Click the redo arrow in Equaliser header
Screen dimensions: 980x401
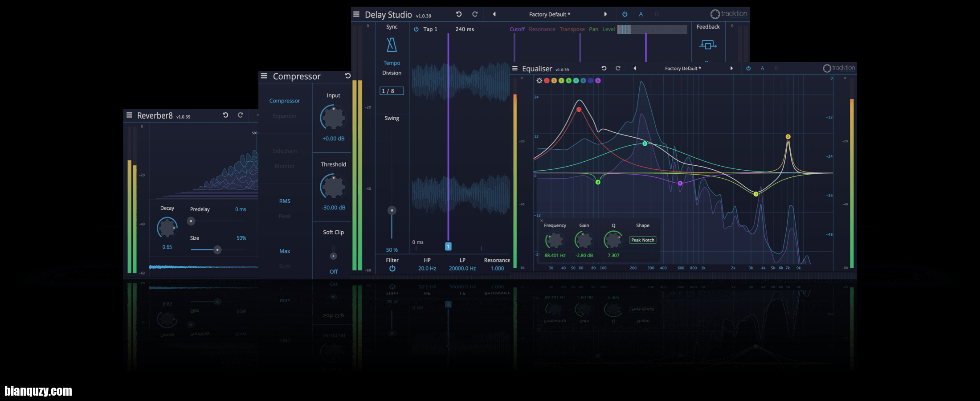click(618, 68)
